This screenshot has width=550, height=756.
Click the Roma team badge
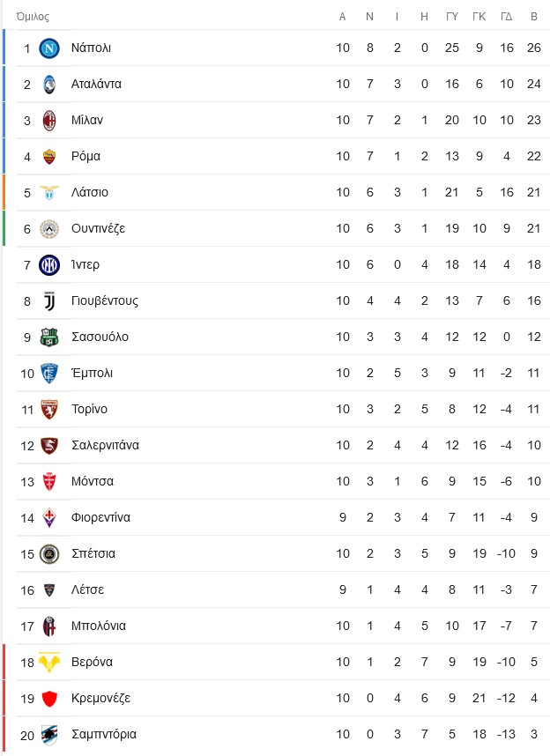click(49, 157)
